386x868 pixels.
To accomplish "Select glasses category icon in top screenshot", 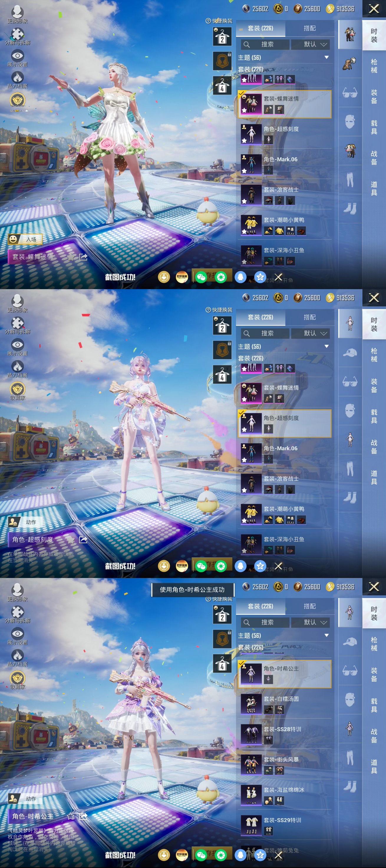I will [349, 93].
